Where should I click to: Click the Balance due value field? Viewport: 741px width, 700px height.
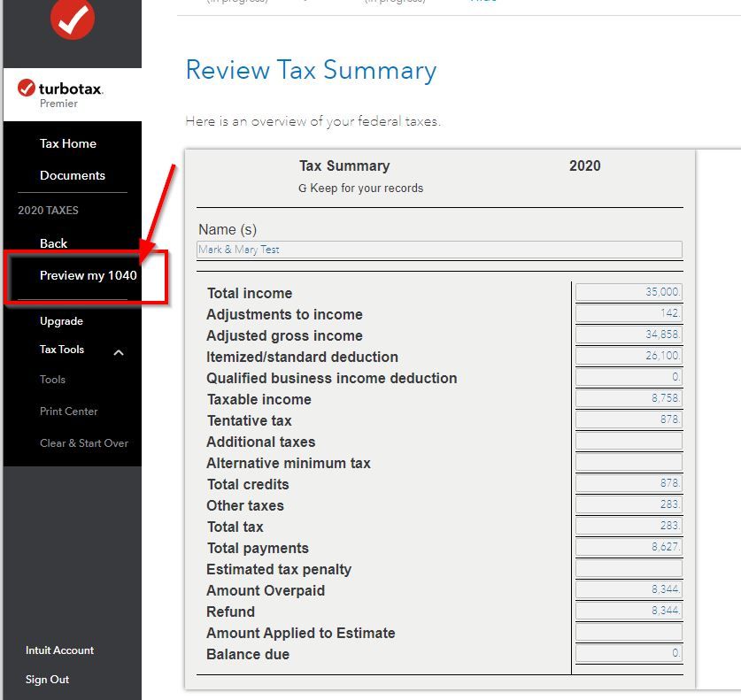pyautogui.click(x=629, y=653)
